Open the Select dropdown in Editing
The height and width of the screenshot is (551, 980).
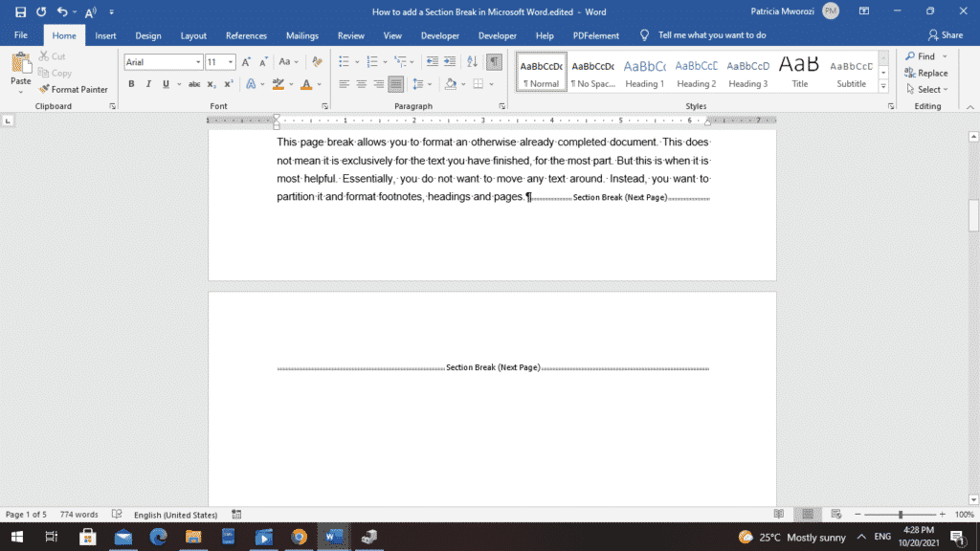(927, 89)
